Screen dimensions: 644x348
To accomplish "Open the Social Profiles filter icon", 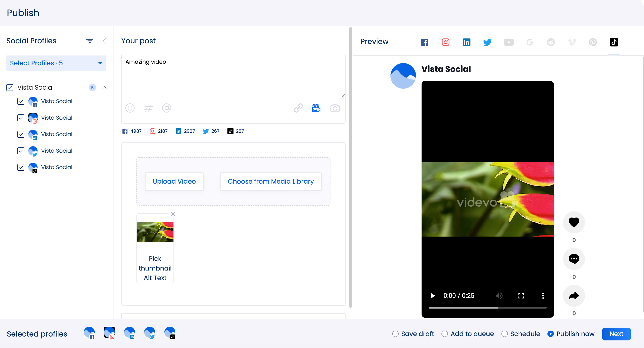I will [x=89, y=41].
